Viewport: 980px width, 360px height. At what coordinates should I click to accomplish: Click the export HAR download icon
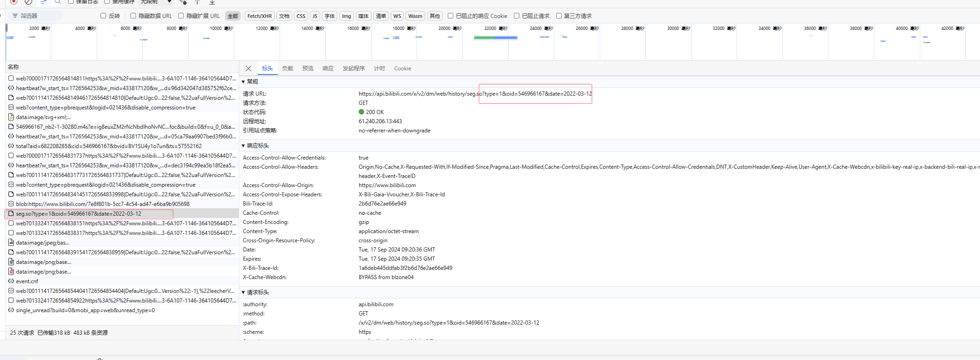pos(212,2)
